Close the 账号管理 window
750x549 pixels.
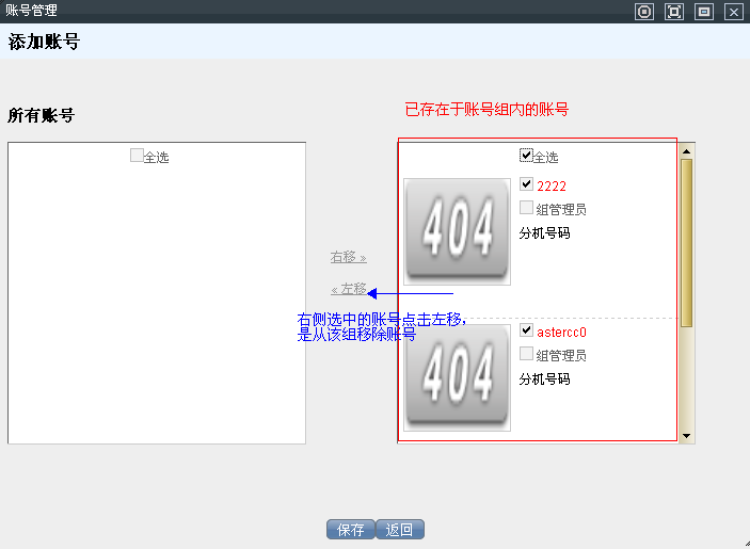(733, 12)
